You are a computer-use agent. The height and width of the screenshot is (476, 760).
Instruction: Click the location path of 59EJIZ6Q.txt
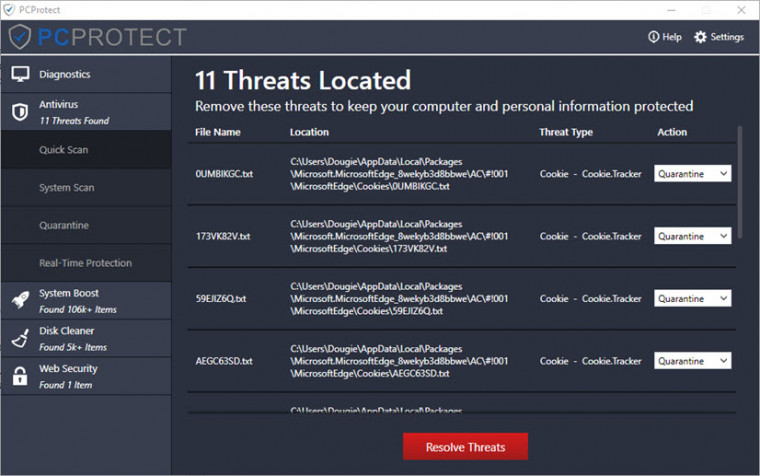399,299
